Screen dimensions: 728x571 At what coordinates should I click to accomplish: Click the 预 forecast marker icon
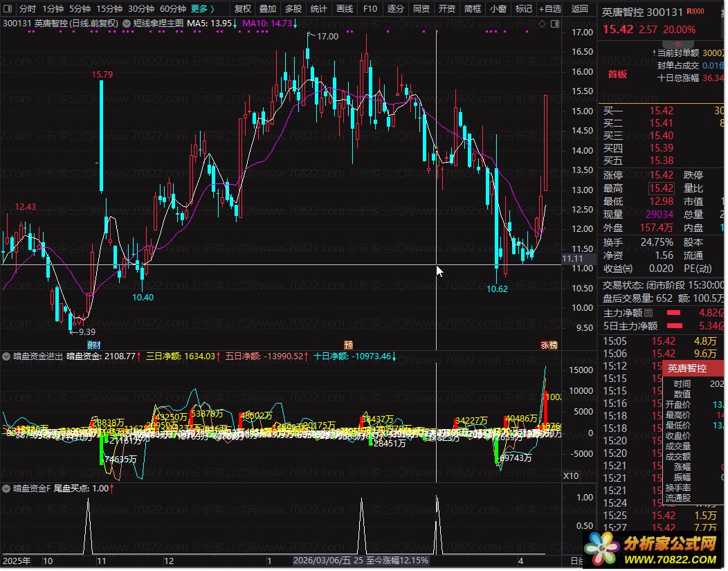point(349,345)
